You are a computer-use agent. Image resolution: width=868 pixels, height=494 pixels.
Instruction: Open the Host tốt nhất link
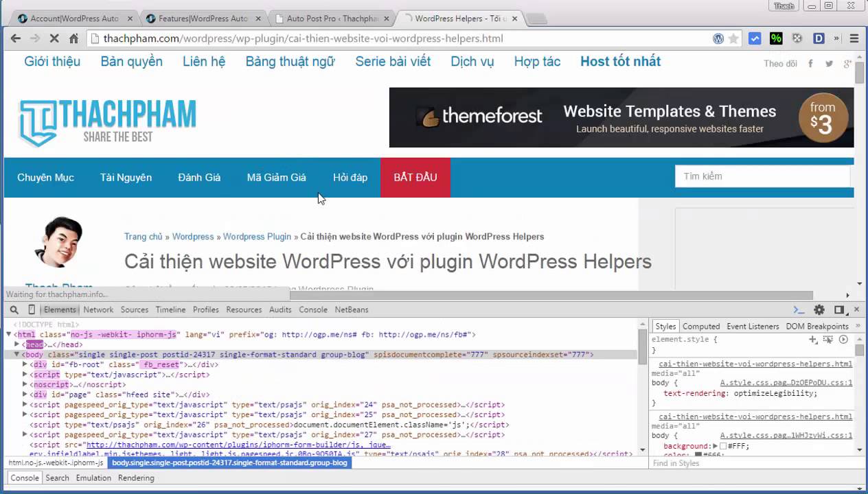tap(620, 62)
